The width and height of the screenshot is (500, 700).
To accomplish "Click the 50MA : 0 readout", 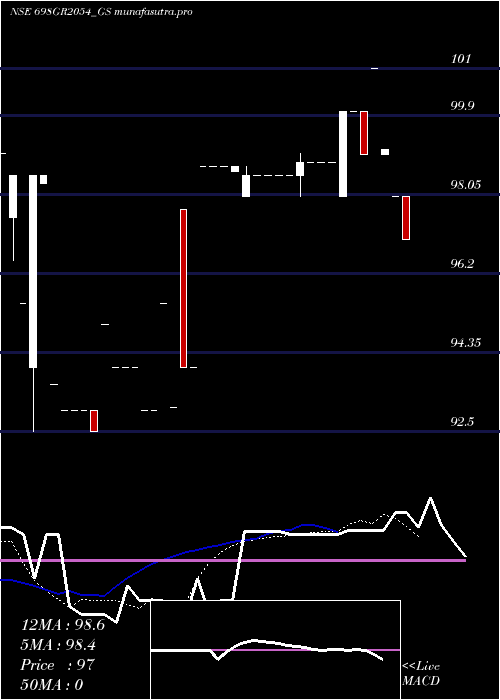I will coord(52,684).
